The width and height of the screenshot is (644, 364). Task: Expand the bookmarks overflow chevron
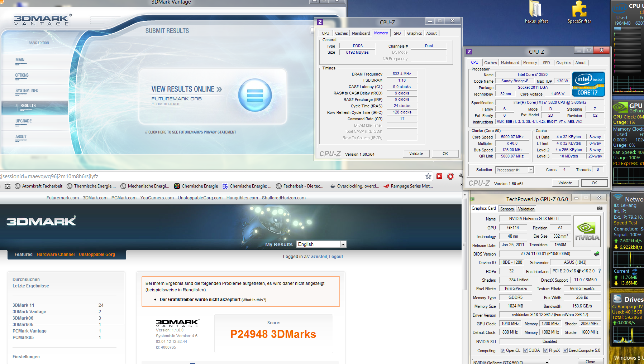coord(461,185)
